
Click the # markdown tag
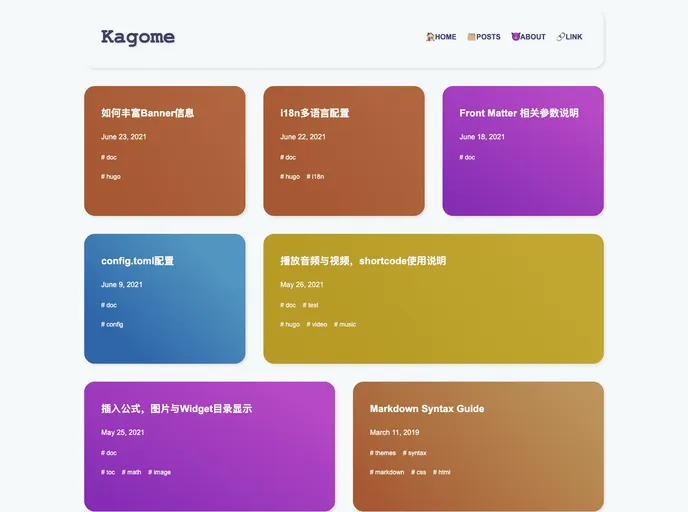click(x=387, y=472)
